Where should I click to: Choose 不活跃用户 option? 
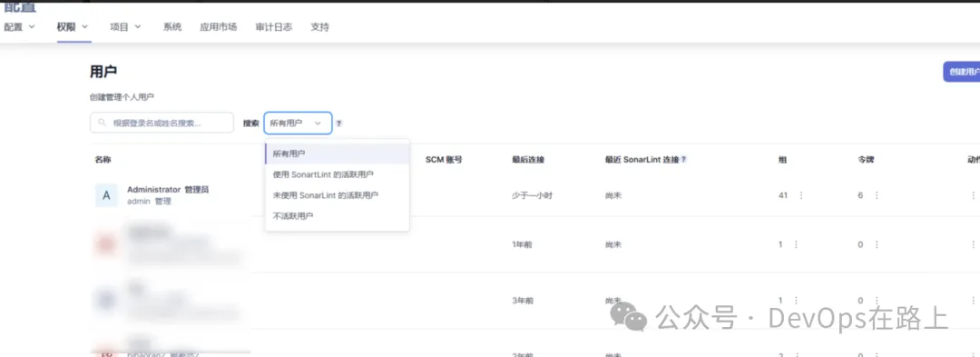(x=338, y=215)
